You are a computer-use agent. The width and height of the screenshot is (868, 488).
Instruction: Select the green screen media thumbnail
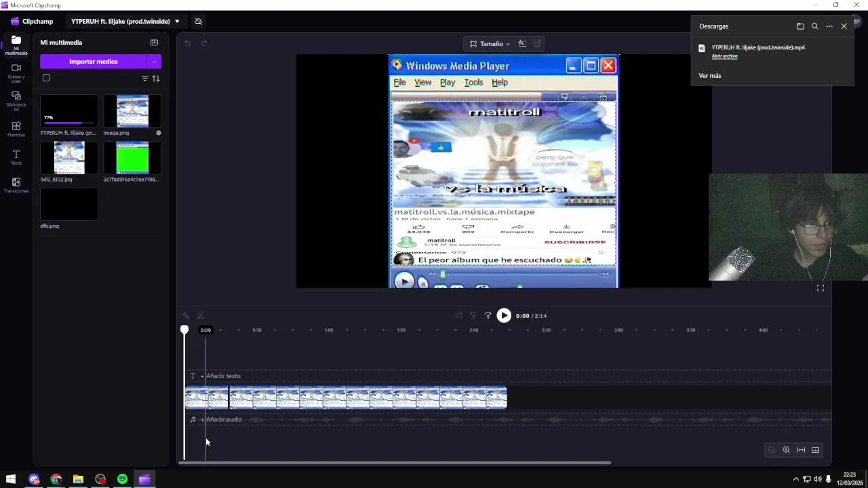(x=132, y=158)
